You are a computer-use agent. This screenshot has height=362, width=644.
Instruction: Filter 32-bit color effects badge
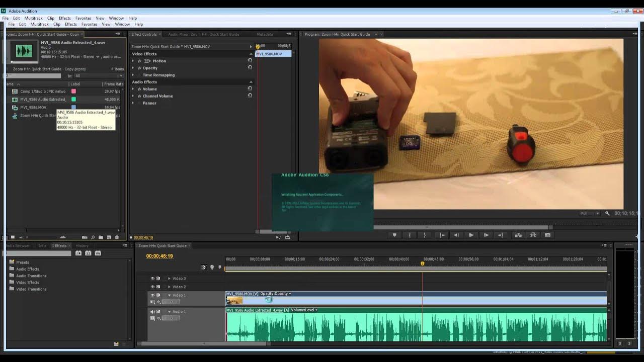(88, 253)
